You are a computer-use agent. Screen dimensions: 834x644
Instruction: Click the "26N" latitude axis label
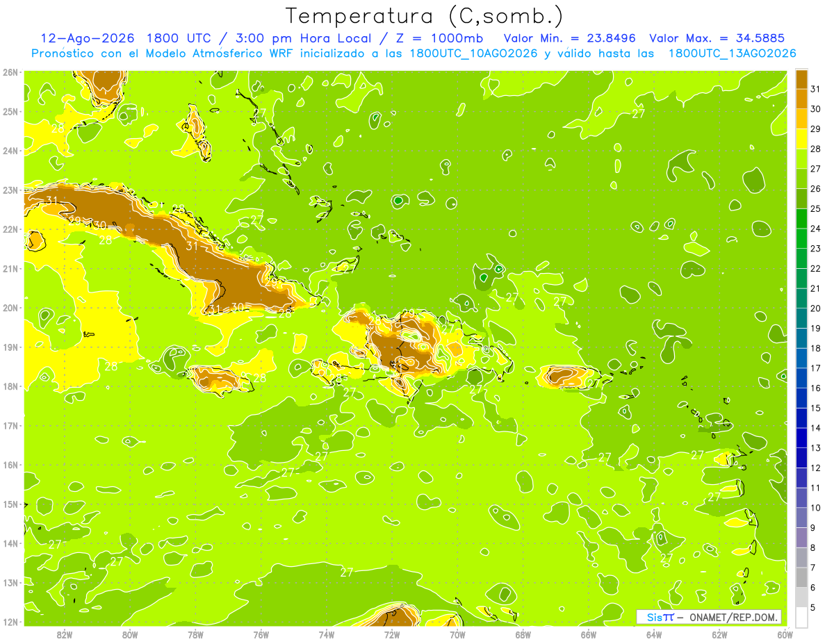click(10, 72)
